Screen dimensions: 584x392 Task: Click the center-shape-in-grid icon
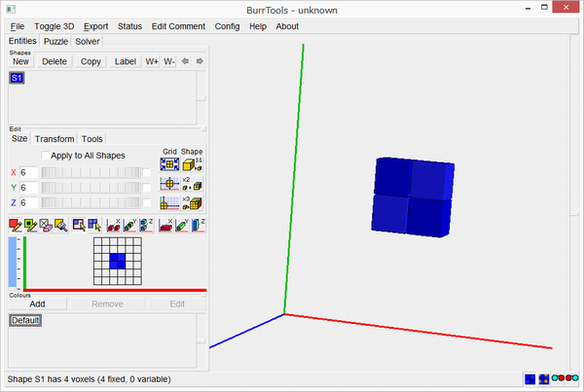[169, 184]
